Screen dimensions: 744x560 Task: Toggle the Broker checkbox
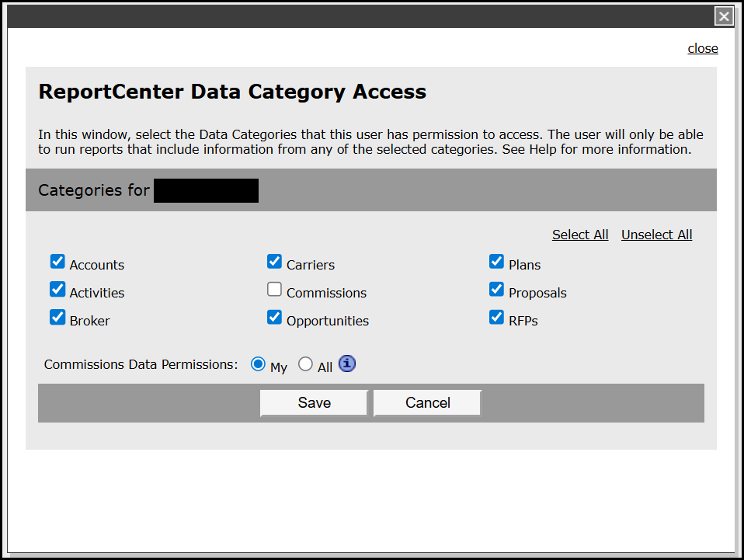(x=57, y=317)
